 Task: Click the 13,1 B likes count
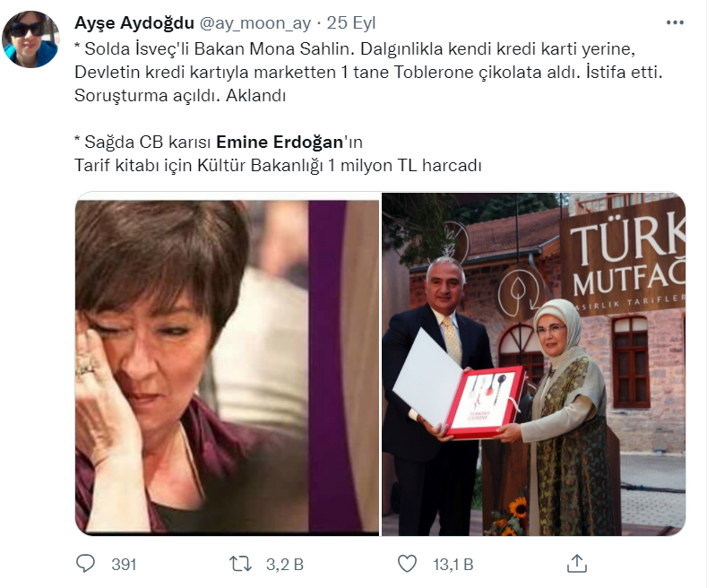pyautogui.click(x=453, y=565)
